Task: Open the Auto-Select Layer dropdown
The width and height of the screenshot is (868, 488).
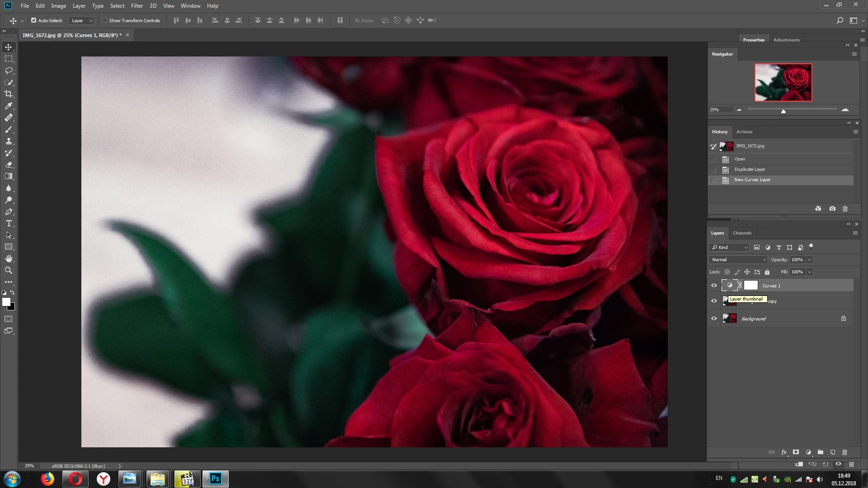Action: click(82, 20)
